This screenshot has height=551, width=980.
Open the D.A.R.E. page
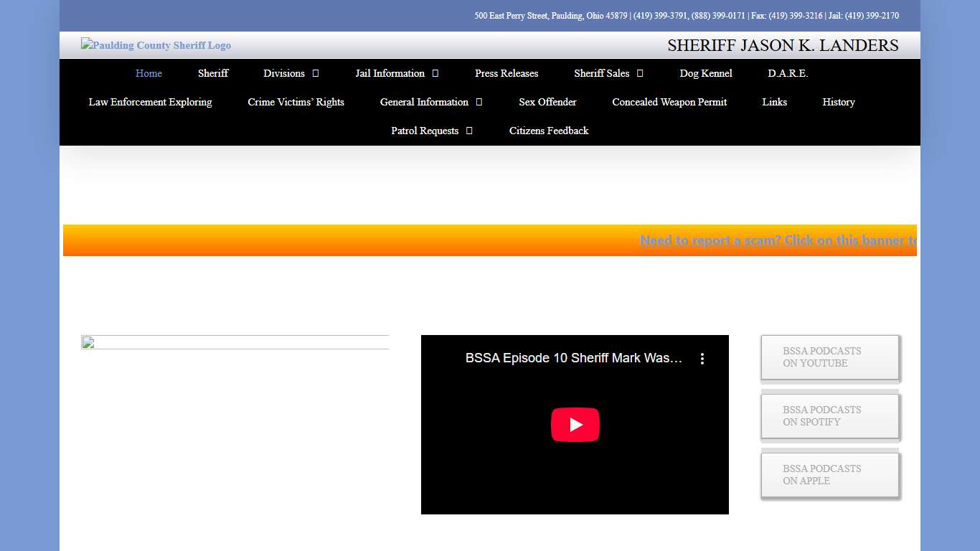(788, 73)
